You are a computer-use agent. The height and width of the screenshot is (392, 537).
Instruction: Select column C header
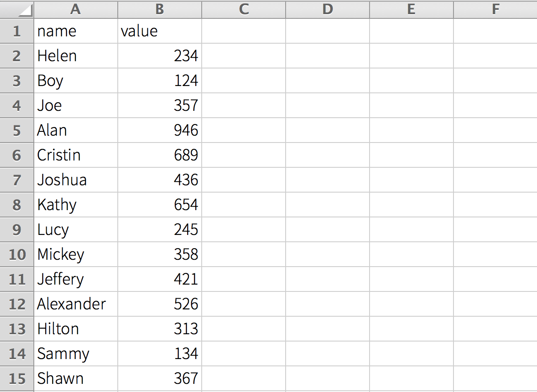[x=244, y=9]
